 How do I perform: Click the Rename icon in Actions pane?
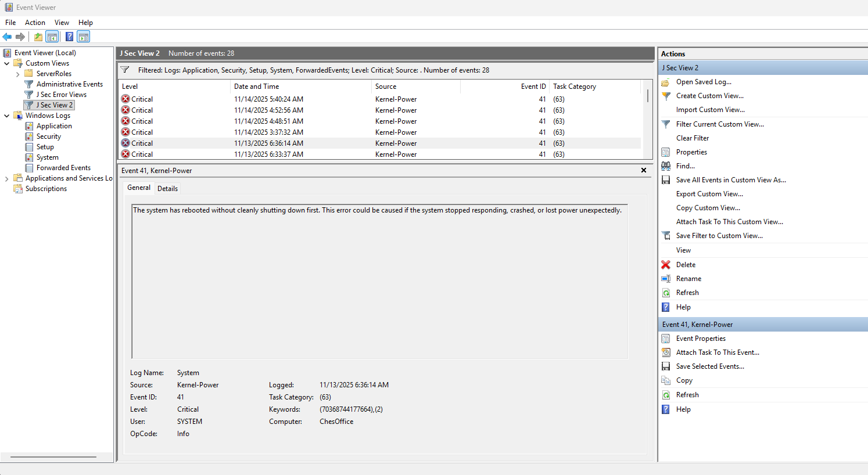click(666, 279)
